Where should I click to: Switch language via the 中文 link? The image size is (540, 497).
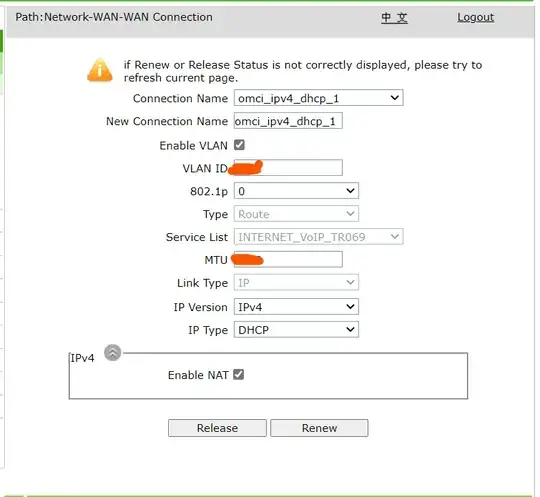(395, 17)
